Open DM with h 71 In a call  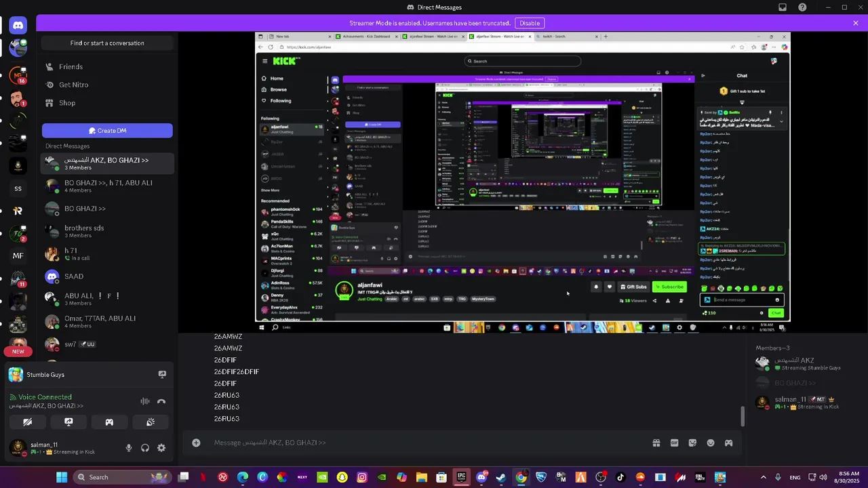[x=107, y=254]
